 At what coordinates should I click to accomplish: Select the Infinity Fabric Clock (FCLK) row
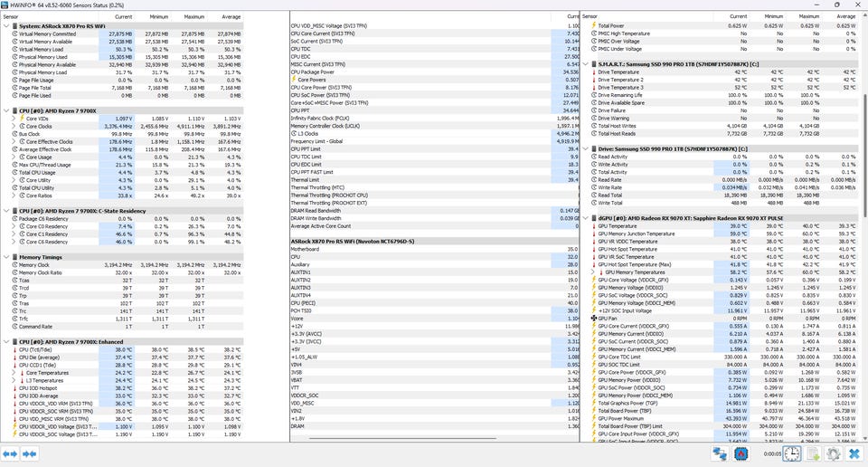click(x=435, y=118)
